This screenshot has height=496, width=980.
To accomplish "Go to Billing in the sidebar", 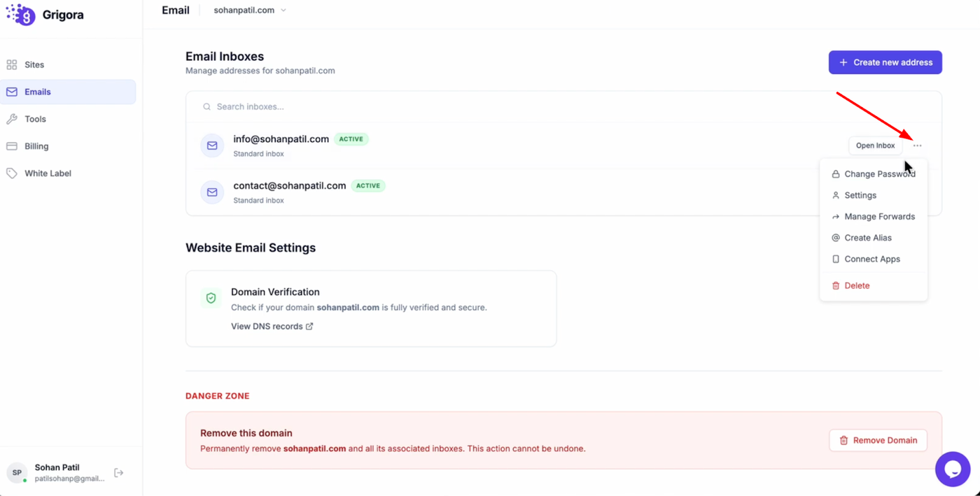I will [x=36, y=146].
